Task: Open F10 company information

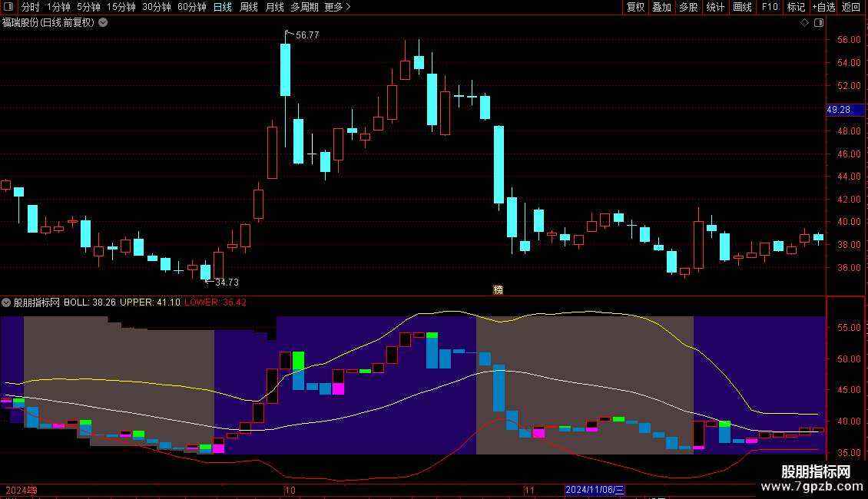Action: click(770, 7)
